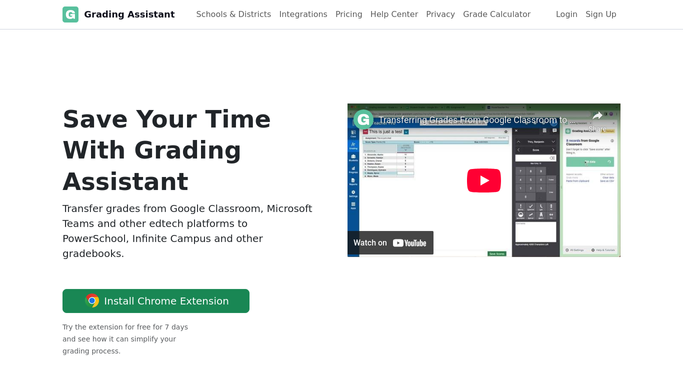
Task: Install the Chrome Extension
Action: point(156,301)
